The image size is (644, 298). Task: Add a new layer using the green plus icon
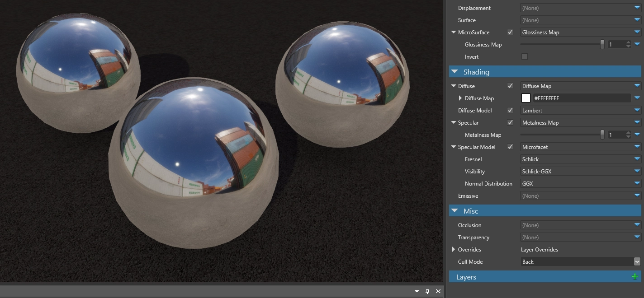[x=635, y=277]
